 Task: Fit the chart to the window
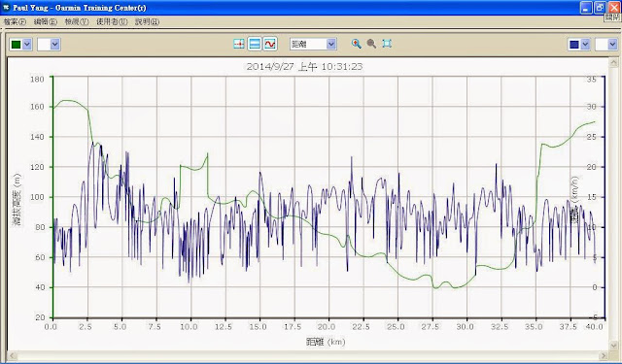tap(387, 44)
